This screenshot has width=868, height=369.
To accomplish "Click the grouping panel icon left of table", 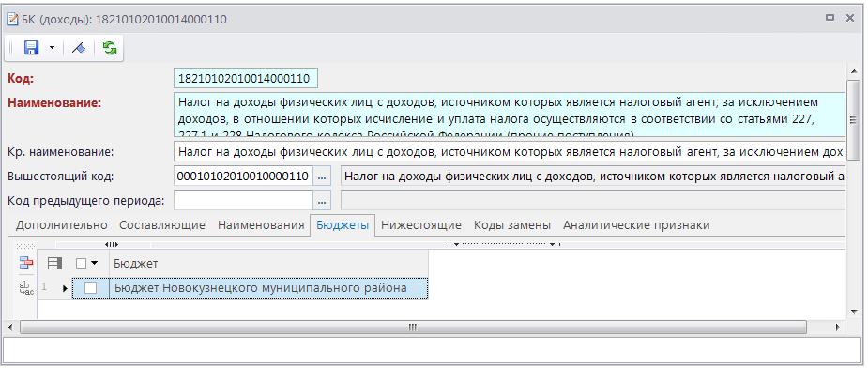I will [26, 263].
